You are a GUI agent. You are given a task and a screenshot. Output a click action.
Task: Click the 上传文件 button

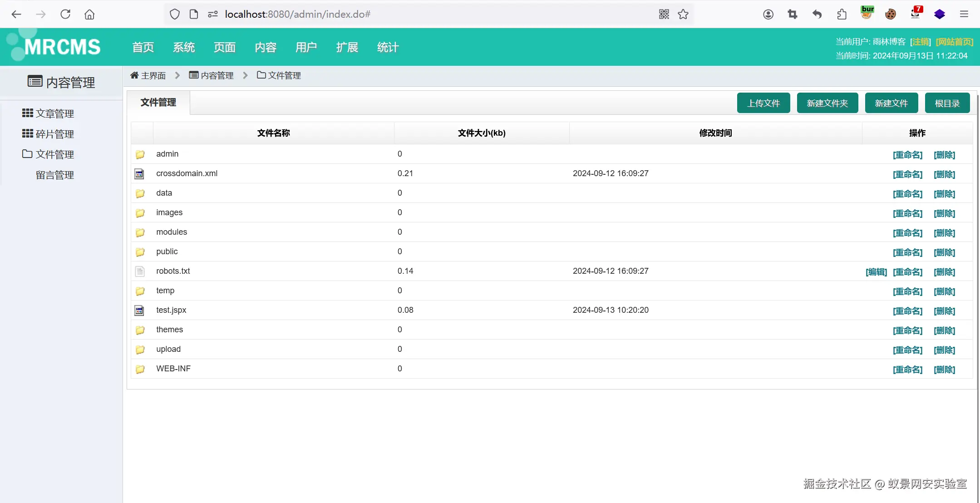(x=763, y=103)
